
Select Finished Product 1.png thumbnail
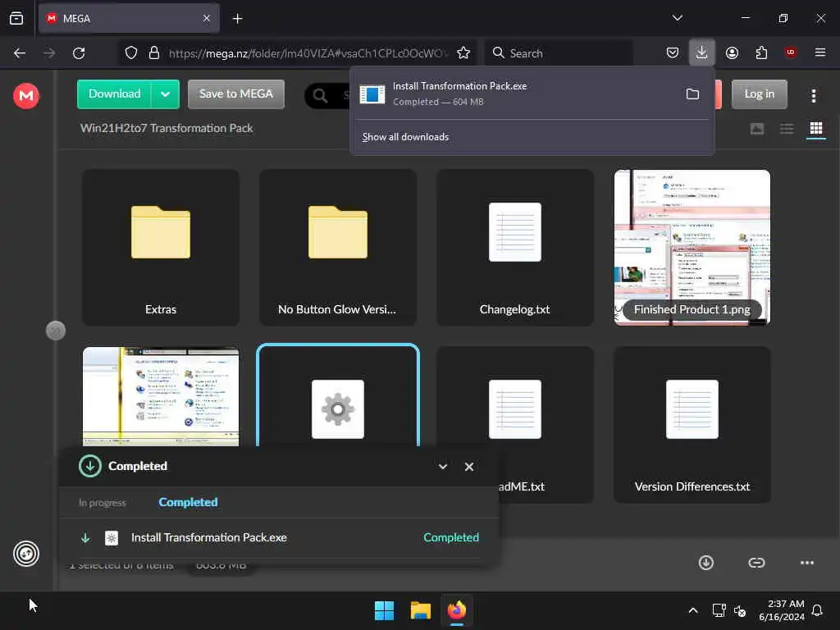[x=692, y=248]
